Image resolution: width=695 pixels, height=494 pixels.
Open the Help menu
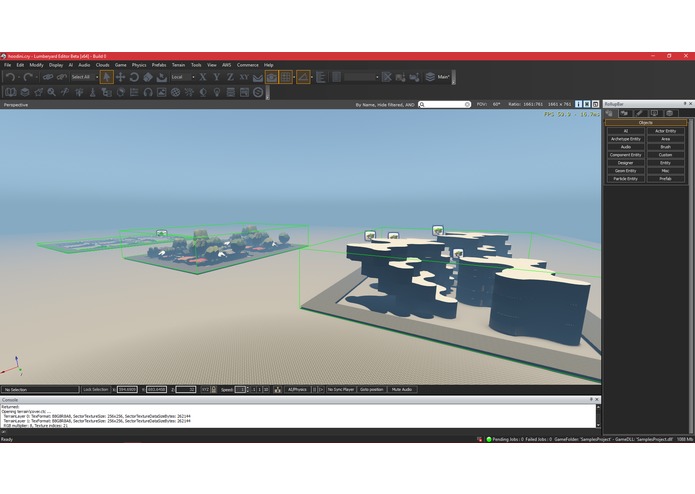point(269,65)
